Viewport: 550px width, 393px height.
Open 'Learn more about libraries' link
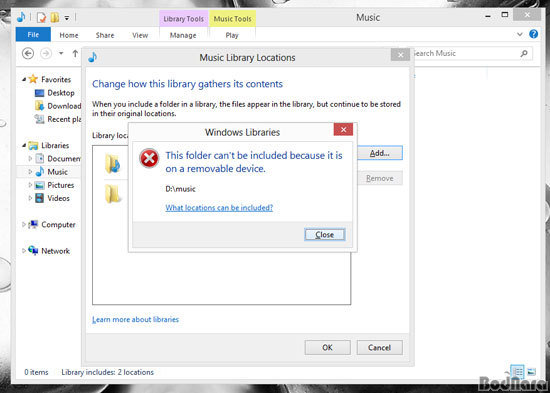135,319
